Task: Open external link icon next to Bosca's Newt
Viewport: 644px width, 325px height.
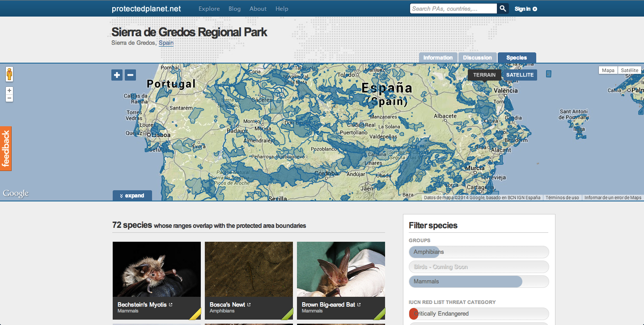Action: (x=249, y=305)
